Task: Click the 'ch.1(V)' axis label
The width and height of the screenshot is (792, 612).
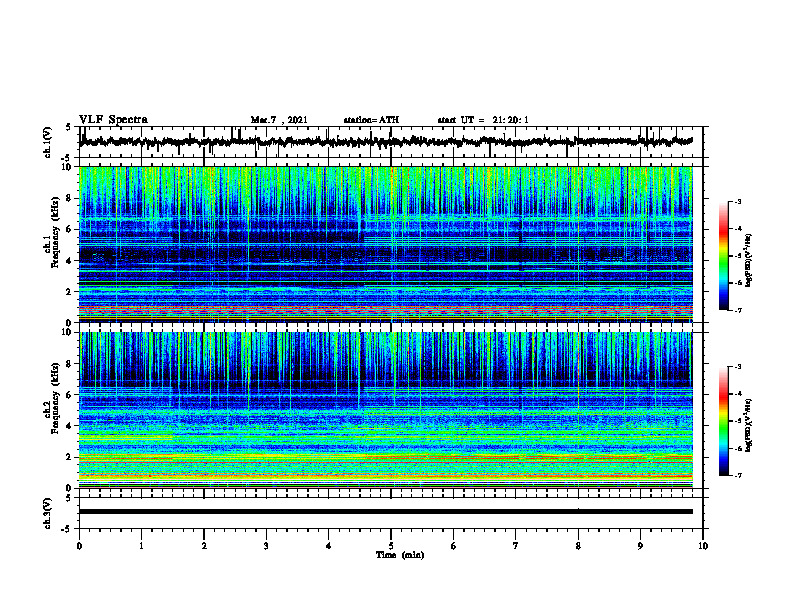Action: coord(48,142)
